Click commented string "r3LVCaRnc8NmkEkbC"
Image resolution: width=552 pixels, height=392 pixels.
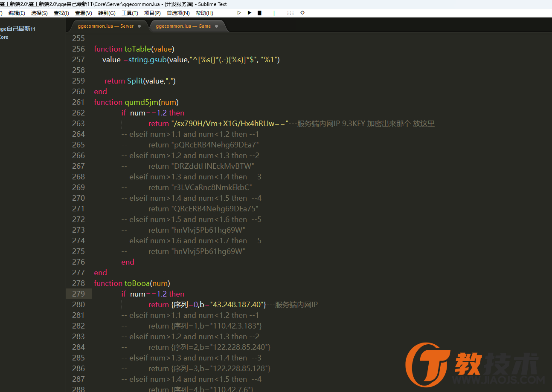(212, 187)
